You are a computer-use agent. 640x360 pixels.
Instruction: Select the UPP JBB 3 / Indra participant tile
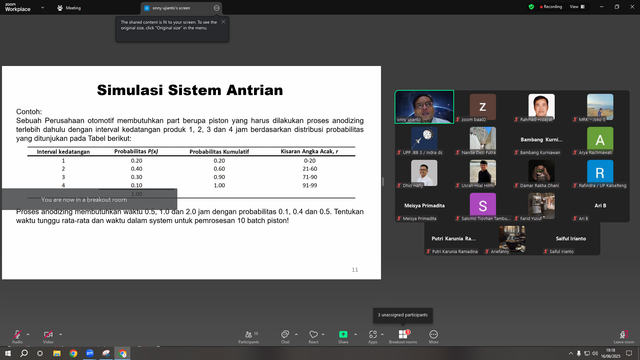pos(424,140)
